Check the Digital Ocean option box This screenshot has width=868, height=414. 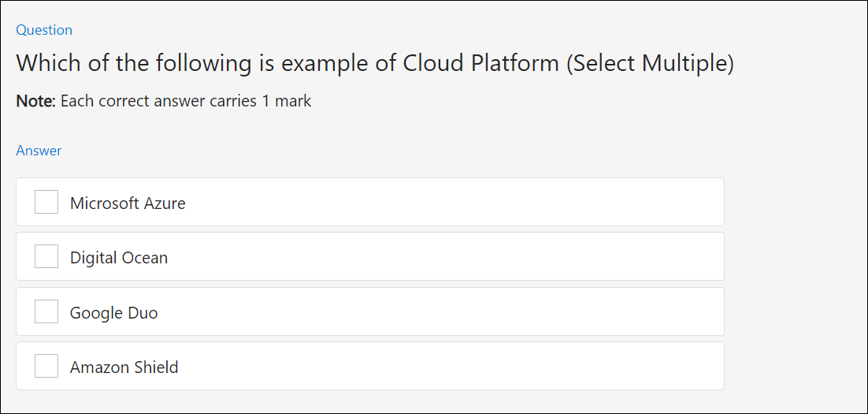point(46,256)
